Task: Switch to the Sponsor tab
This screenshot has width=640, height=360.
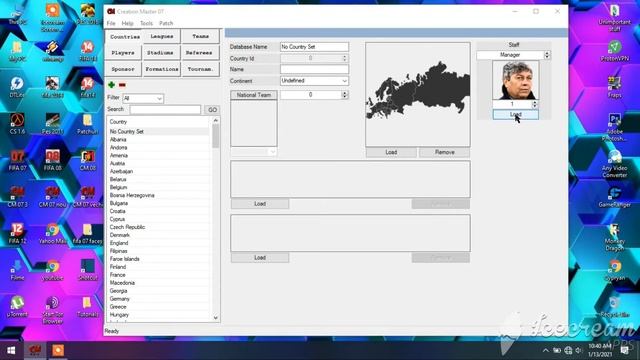Action: (123, 69)
